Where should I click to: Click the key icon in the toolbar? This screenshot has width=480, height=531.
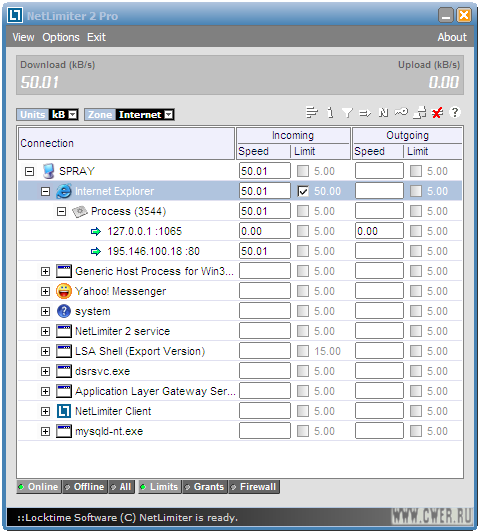pyautogui.click(x=401, y=112)
